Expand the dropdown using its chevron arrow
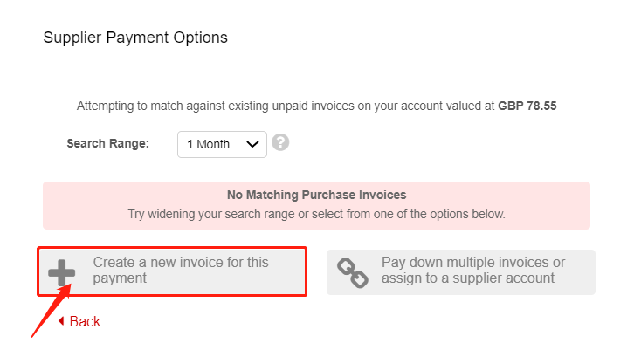The image size is (634, 364). [253, 144]
